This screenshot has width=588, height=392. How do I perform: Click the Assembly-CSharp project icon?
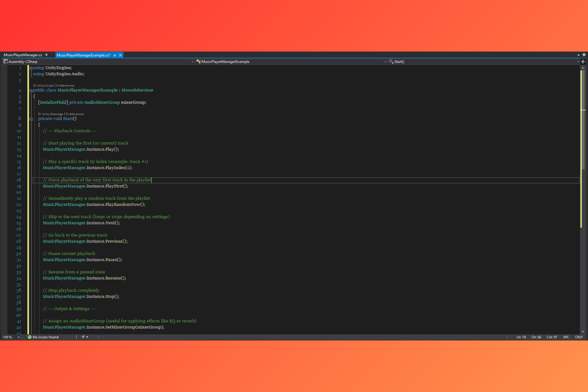[x=5, y=61]
